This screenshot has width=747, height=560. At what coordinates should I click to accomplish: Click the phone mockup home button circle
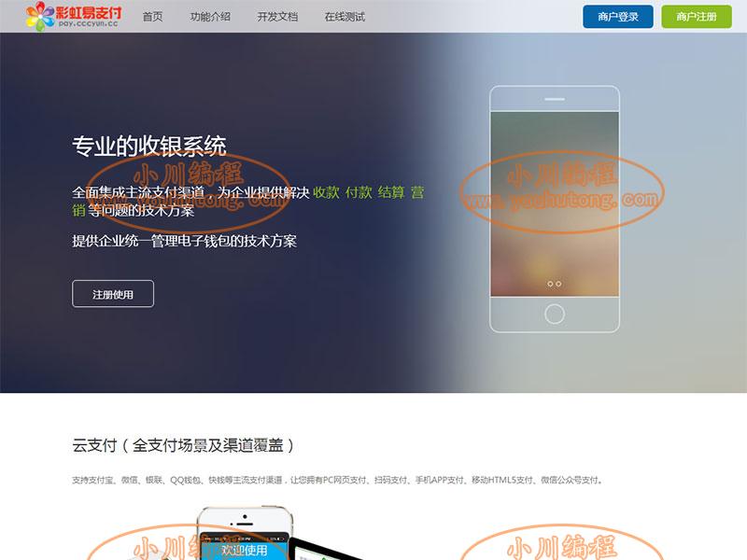pos(555,315)
